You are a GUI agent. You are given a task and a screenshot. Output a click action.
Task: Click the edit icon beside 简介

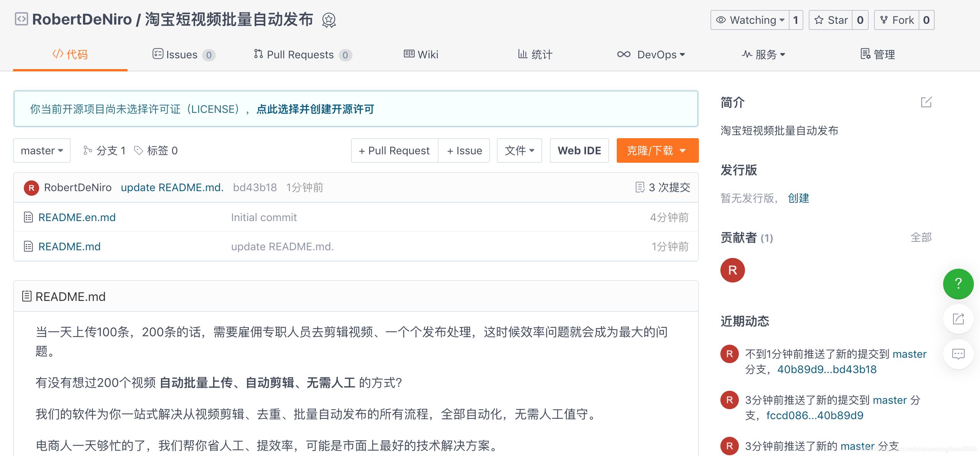click(x=926, y=102)
